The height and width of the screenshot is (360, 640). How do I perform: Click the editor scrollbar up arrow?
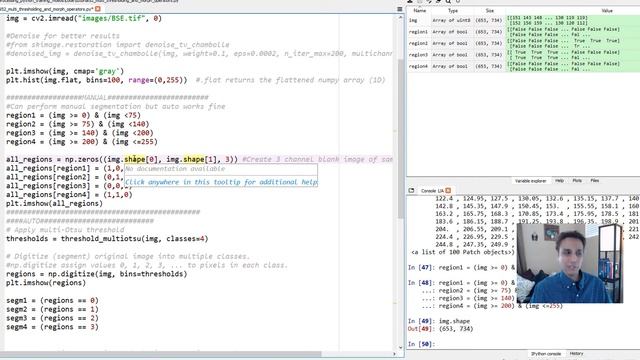(401, 18)
